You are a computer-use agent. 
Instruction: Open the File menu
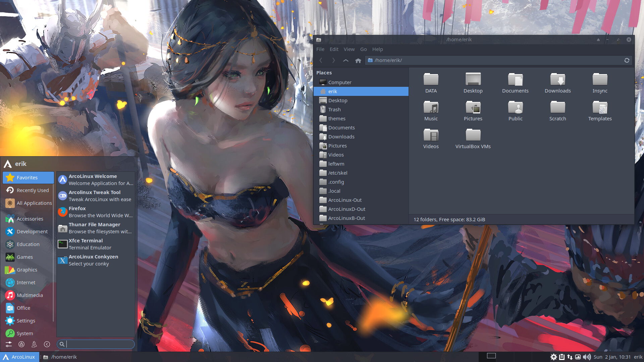coord(320,49)
